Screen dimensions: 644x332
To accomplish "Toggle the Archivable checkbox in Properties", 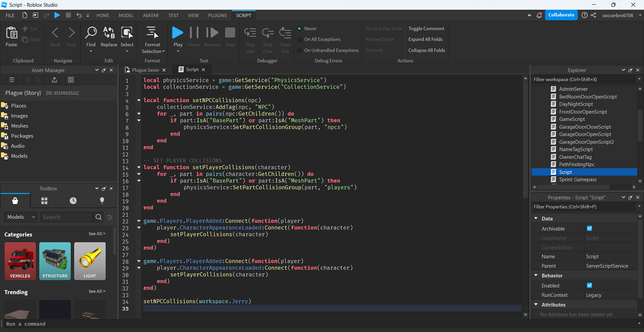I will point(589,228).
